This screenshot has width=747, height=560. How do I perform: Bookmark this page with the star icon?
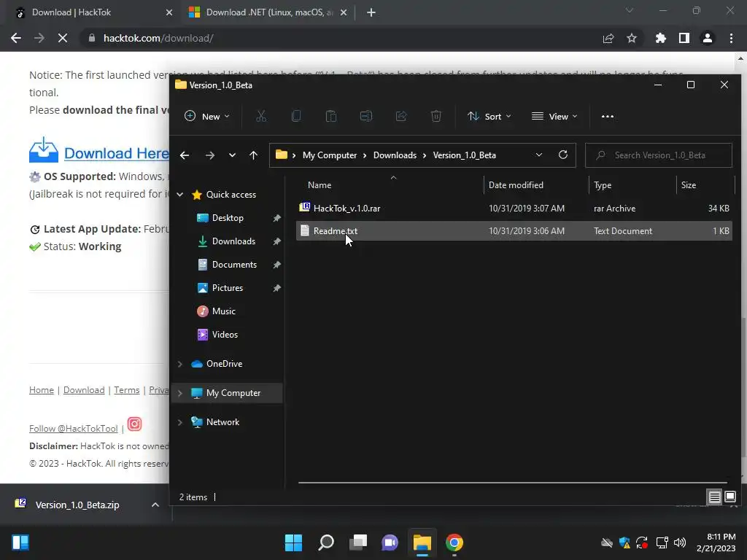click(632, 38)
